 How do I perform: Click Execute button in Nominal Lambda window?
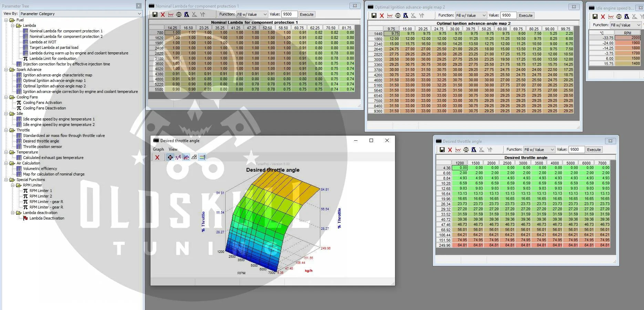click(307, 14)
